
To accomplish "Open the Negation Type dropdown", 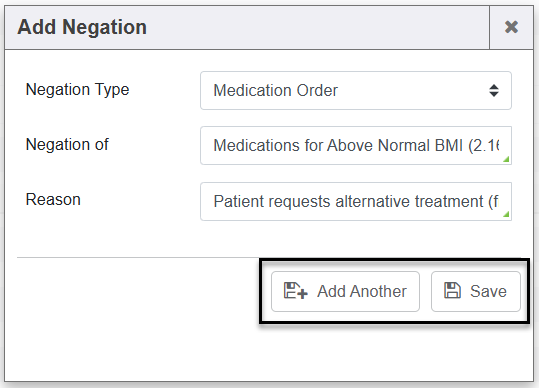I will pos(356,91).
